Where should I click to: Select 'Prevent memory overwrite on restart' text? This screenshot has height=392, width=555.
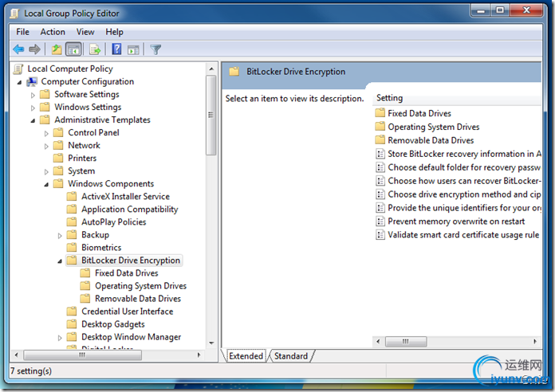456,221
